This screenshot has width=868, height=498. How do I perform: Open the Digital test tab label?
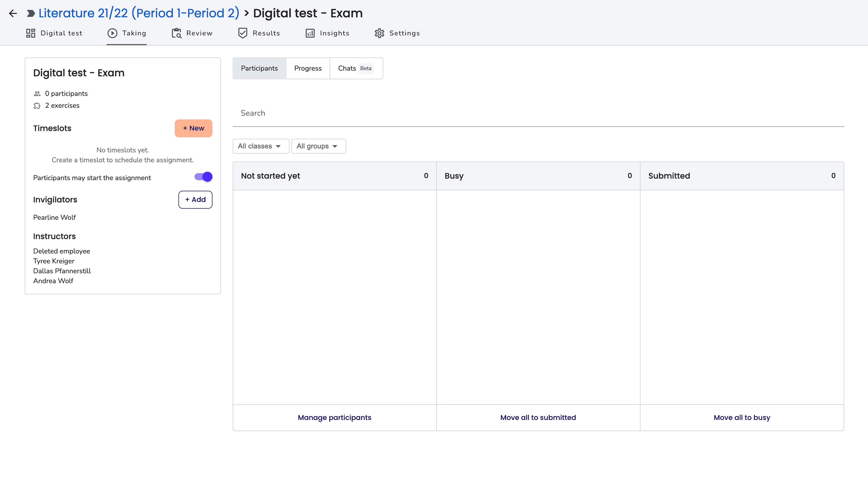(x=61, y=33)
